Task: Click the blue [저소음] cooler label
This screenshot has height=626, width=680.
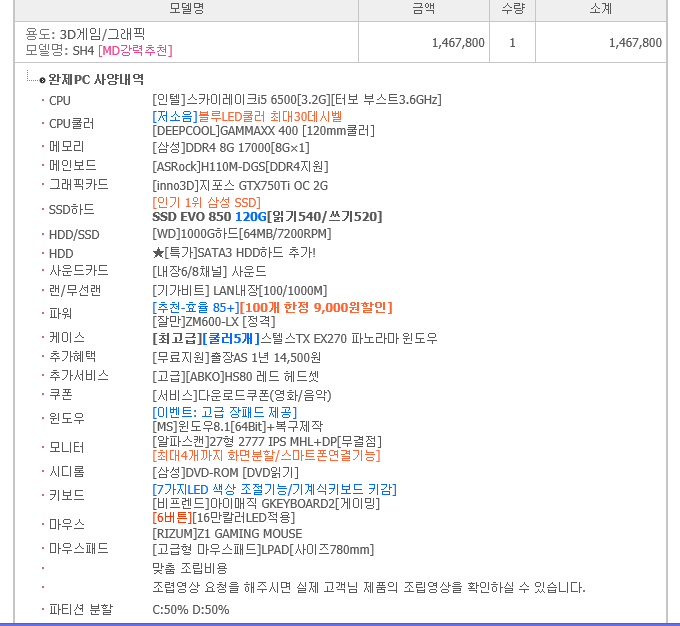Action: point(175,116)
